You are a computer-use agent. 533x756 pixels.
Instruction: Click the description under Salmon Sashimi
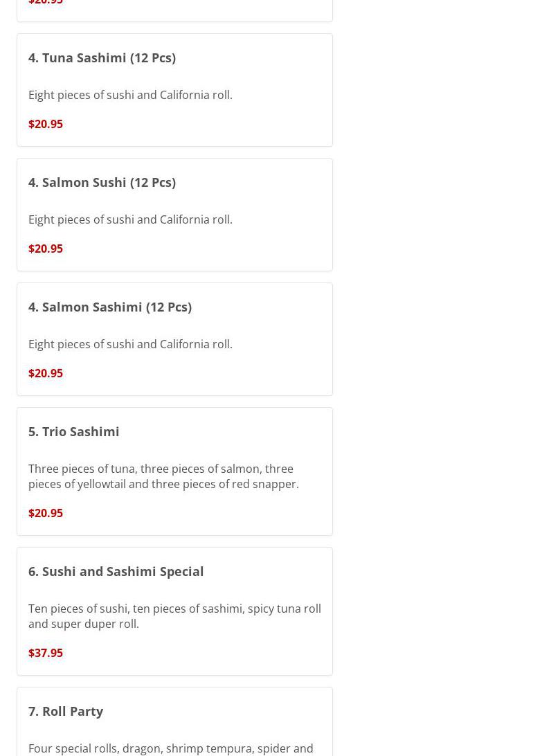point(130,344)
